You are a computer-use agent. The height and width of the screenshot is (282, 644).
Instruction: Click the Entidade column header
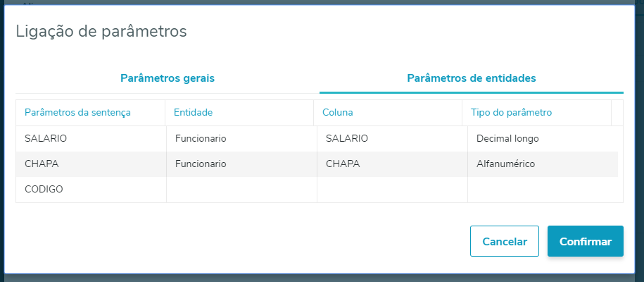click(x=193, y=112)
